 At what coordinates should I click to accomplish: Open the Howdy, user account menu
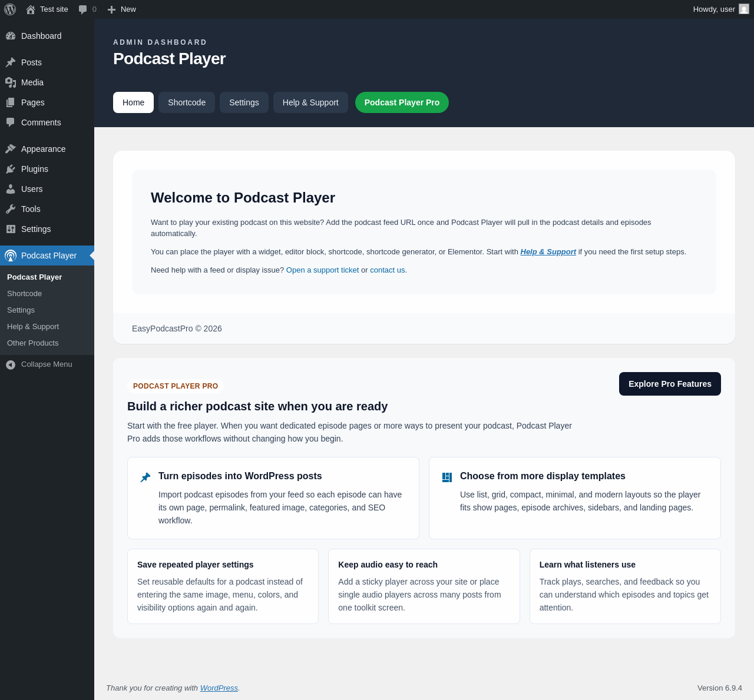click(x=721, y=9)
